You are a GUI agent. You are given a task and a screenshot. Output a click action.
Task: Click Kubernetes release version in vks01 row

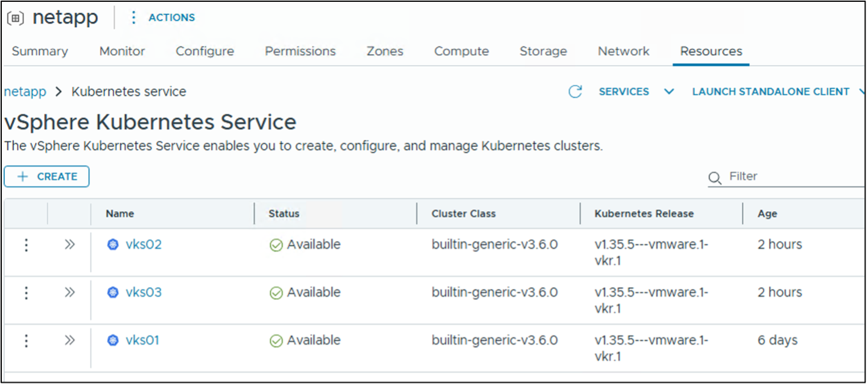tap(651, 349)
